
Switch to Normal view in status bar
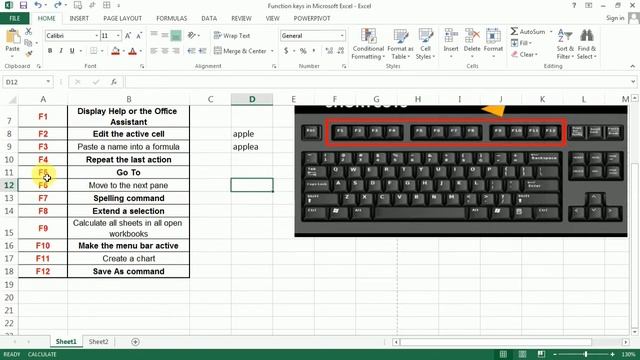coord(503,354)
